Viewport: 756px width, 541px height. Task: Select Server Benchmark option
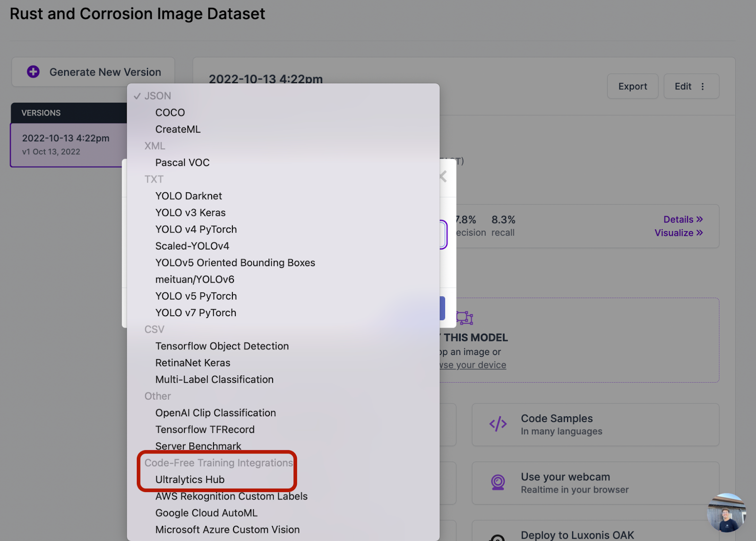pyautogui.click(x=198, y=446)
